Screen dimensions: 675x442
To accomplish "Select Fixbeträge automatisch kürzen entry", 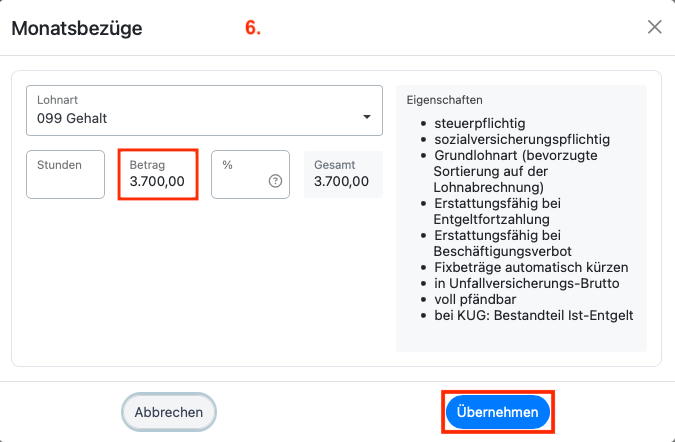I will [531, 267].
